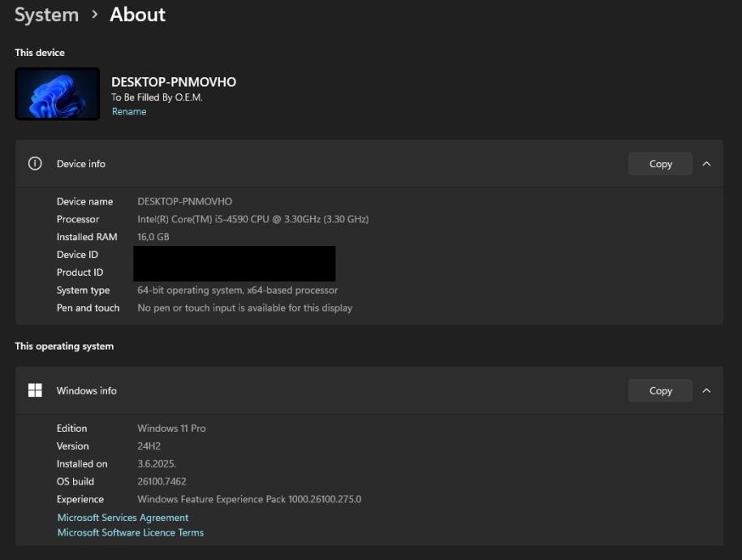Viewport: 742px width, 560px height.
Task: Click the Installed RAM value 16,0 GB
Action: [x=153, y=238]
